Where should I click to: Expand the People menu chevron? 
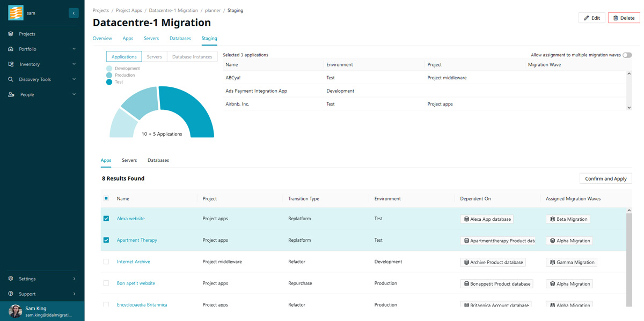tap(74, 94)
